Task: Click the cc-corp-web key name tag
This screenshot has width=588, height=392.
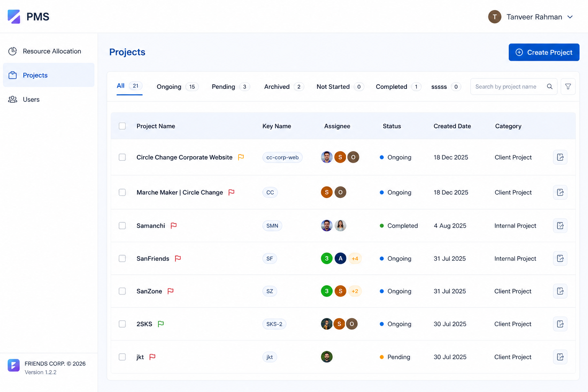Action: [283, 157]
